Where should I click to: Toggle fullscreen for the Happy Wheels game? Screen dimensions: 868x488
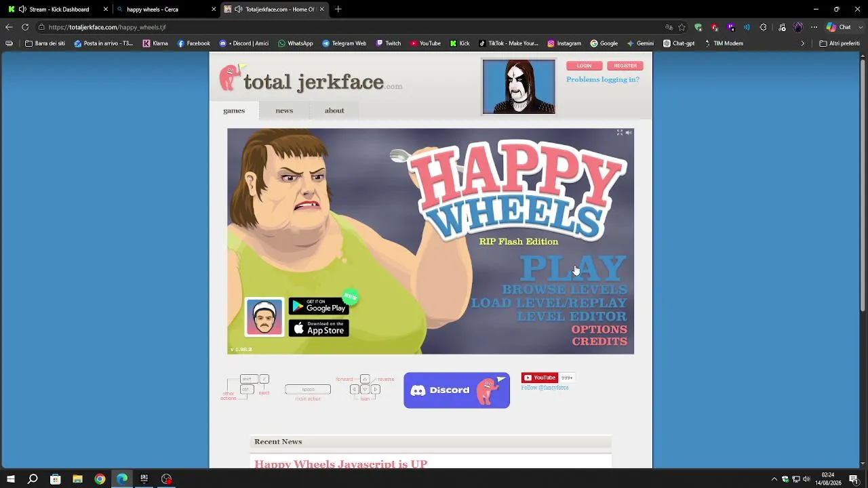click(619, 133)
